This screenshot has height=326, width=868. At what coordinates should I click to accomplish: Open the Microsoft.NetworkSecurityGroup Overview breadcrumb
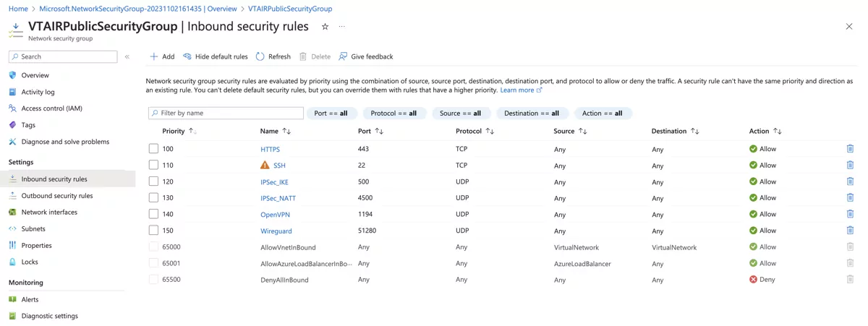(138, 9)
